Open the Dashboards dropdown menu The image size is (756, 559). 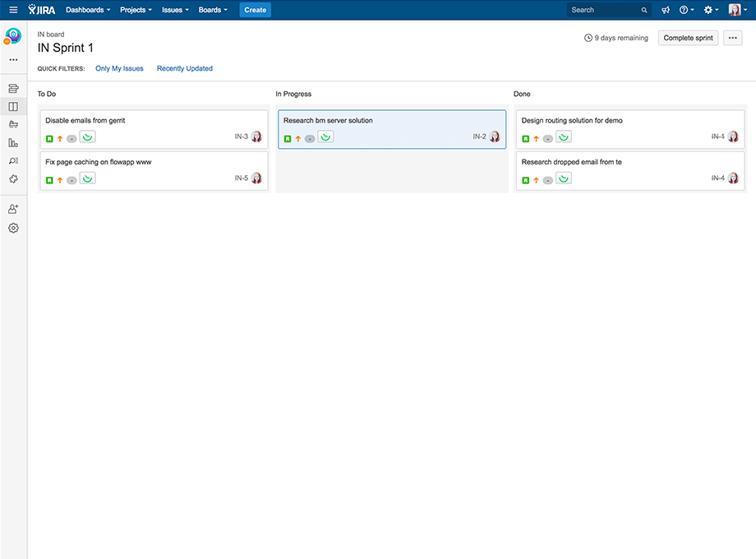tap(88, 10)
